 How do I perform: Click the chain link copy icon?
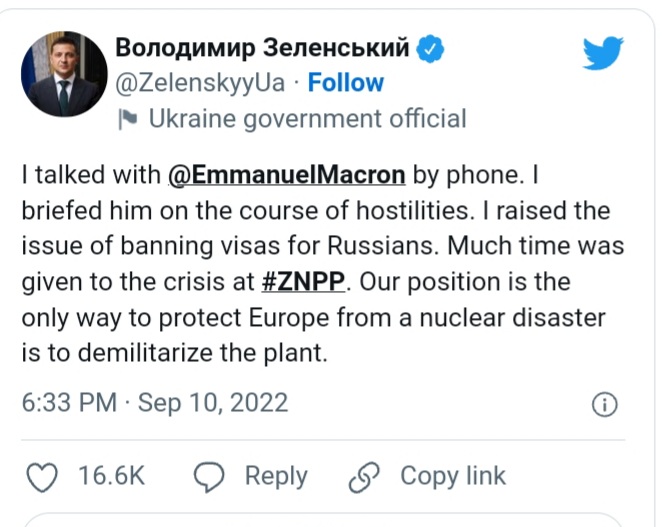click(361, 477)
